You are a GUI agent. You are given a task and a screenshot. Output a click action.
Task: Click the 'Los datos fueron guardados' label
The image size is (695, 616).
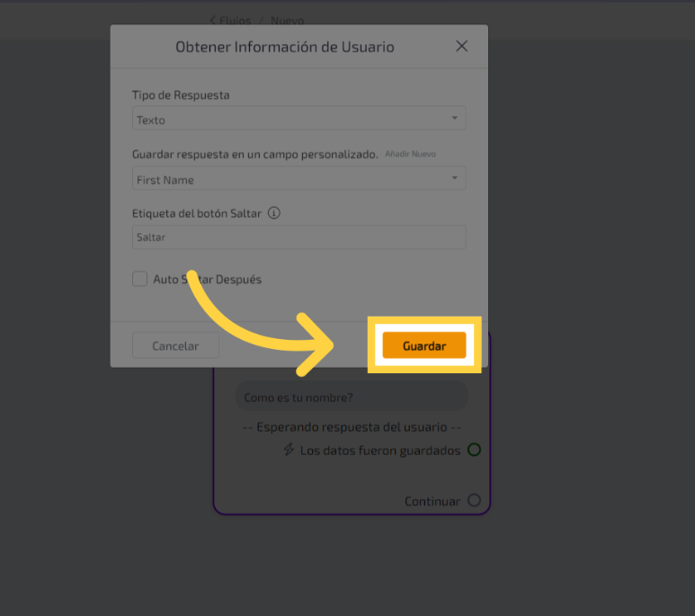(379, 450)
